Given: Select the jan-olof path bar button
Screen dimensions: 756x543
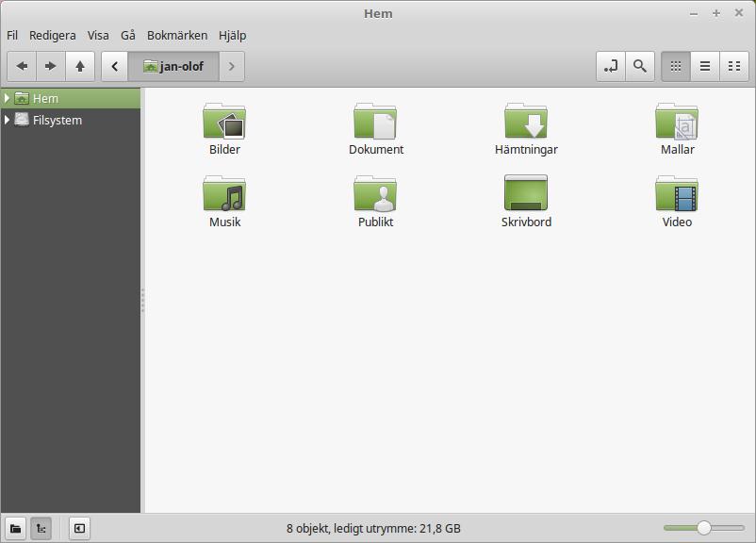Looking at the screenshot, I should tap(173, 66).
